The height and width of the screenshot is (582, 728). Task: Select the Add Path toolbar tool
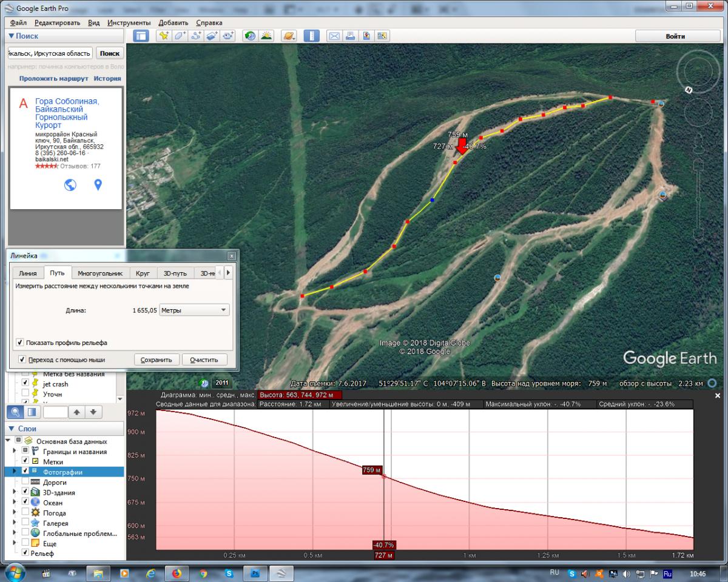pos(195,36)
